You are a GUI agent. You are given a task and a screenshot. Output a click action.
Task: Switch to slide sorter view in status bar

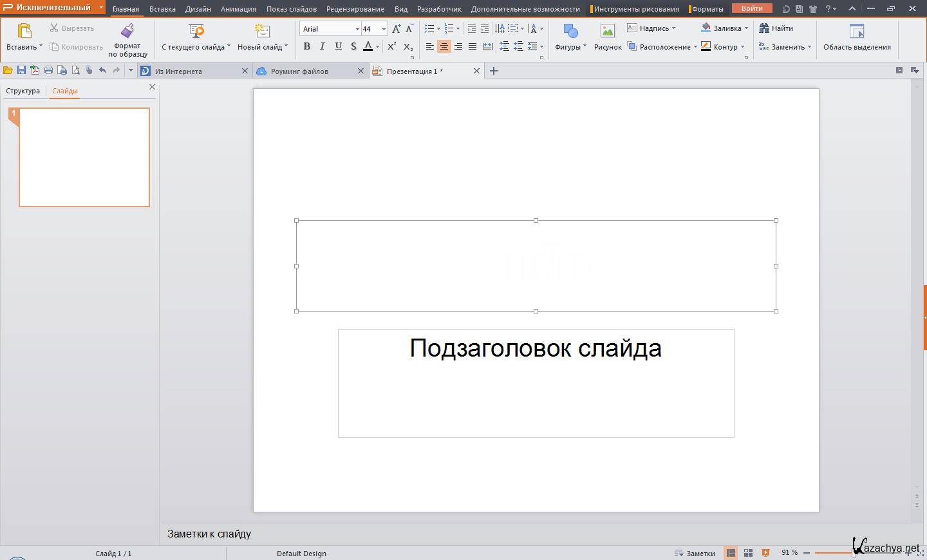pyautogui.click(x=748, y=553)
